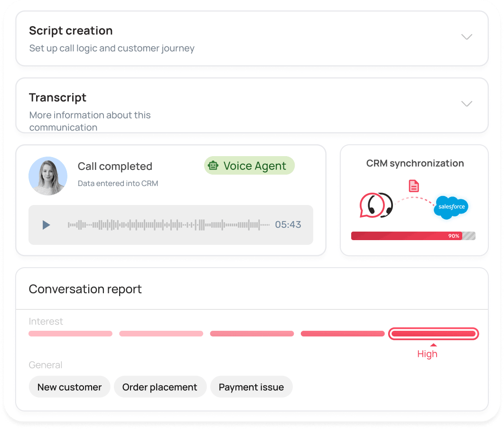The height and width of the screenshot is (429, 504).
Task: Click the Conversation report heading
Action: click(85, 289)
